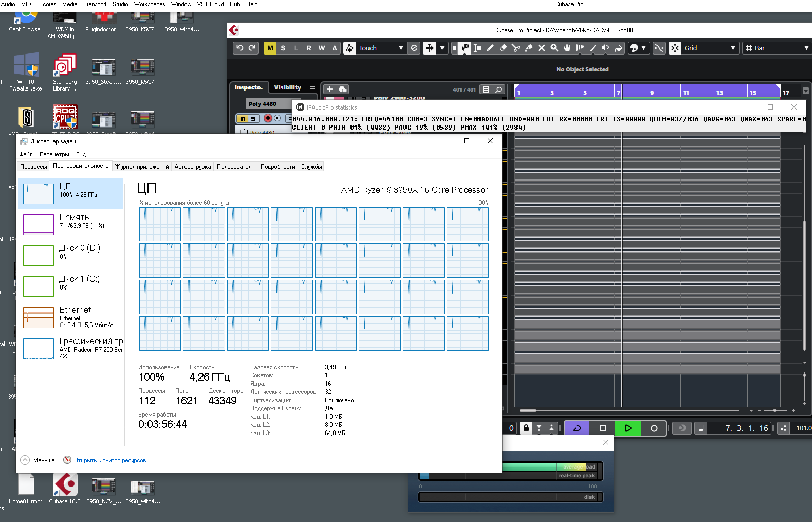Open the Inspector setup menu icon
The width and height of the screenshot is (812, 522).
(x=312, y=87)
